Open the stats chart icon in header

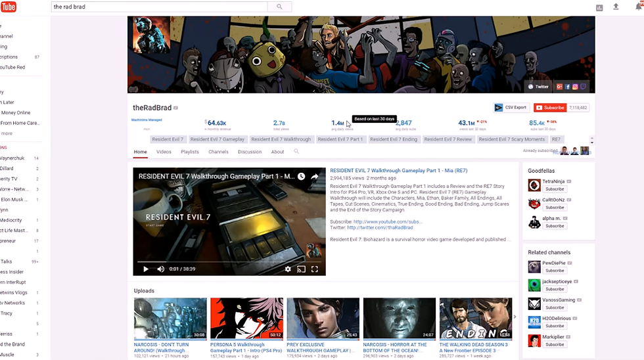tap(599, 8)
